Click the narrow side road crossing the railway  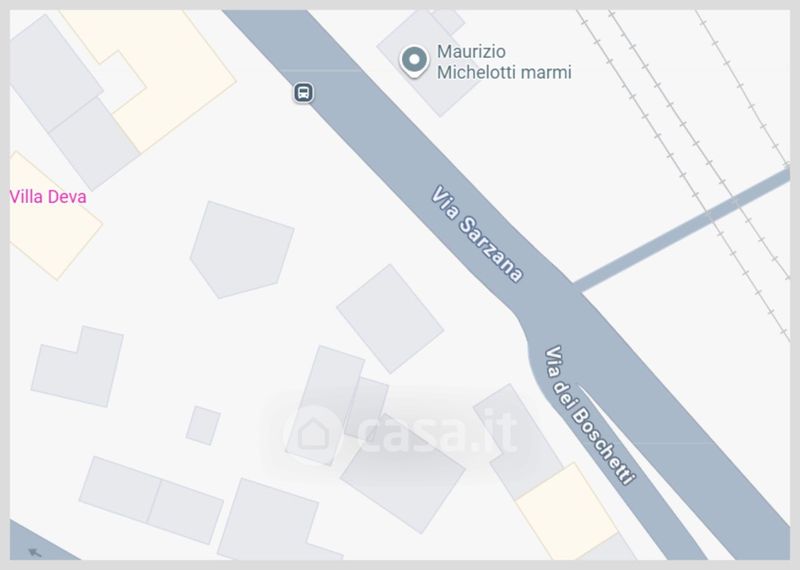681,230
